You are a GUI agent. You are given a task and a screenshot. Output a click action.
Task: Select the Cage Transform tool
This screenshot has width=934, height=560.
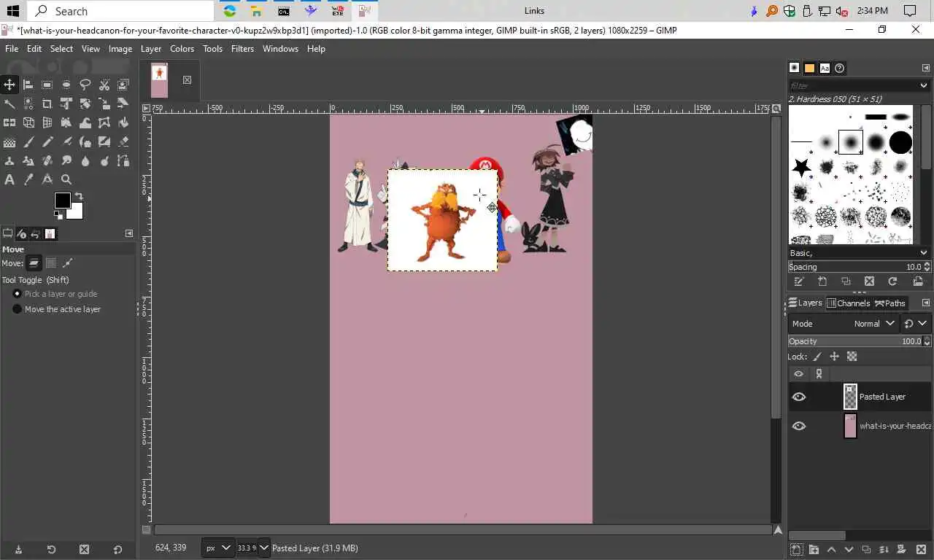point(104,122)
